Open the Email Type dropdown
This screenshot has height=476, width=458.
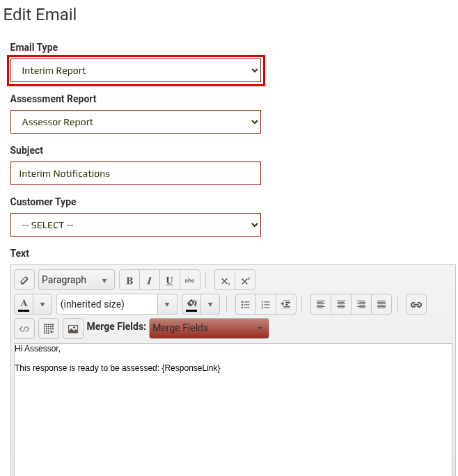[x=136, y=70]
